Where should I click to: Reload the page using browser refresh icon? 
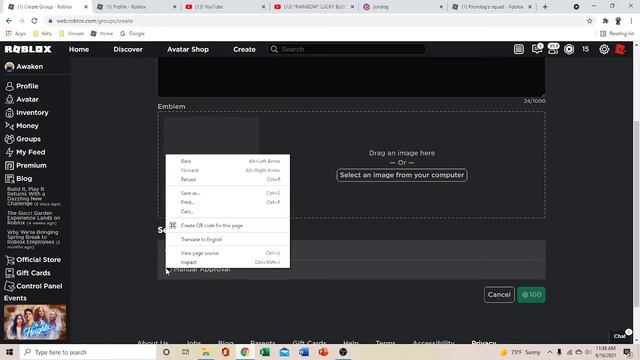(x=34, y=21)
